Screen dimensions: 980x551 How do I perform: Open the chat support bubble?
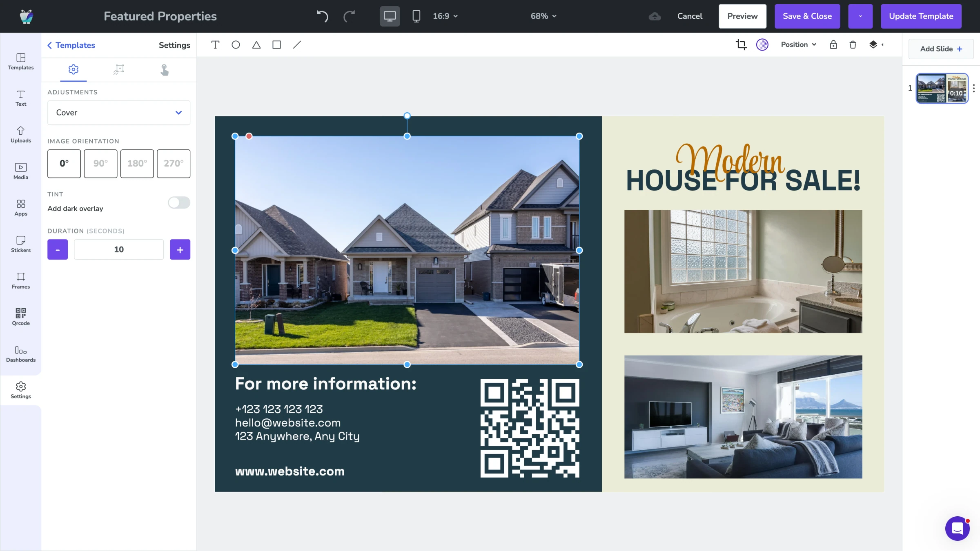(x=958, y=529)
